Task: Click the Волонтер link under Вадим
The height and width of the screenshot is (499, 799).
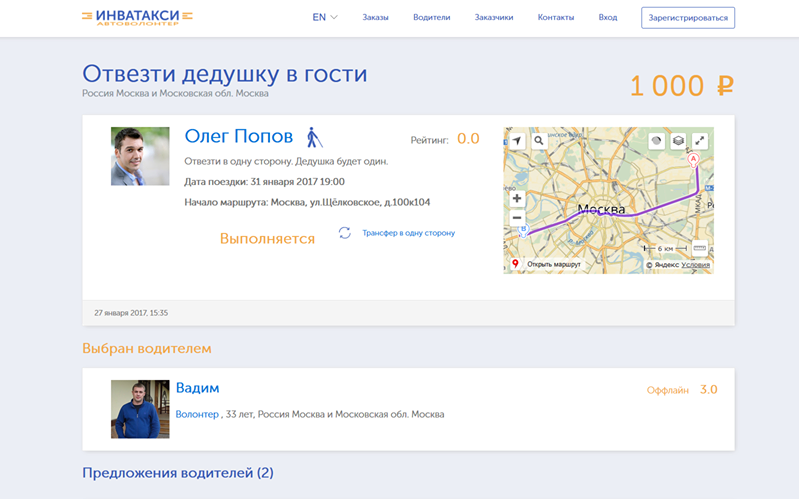Action: [197, 414]
